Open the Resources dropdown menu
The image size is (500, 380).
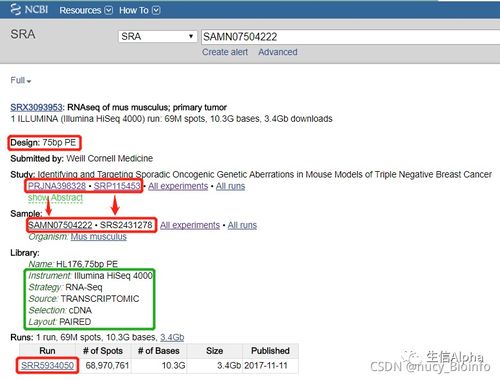86,10
